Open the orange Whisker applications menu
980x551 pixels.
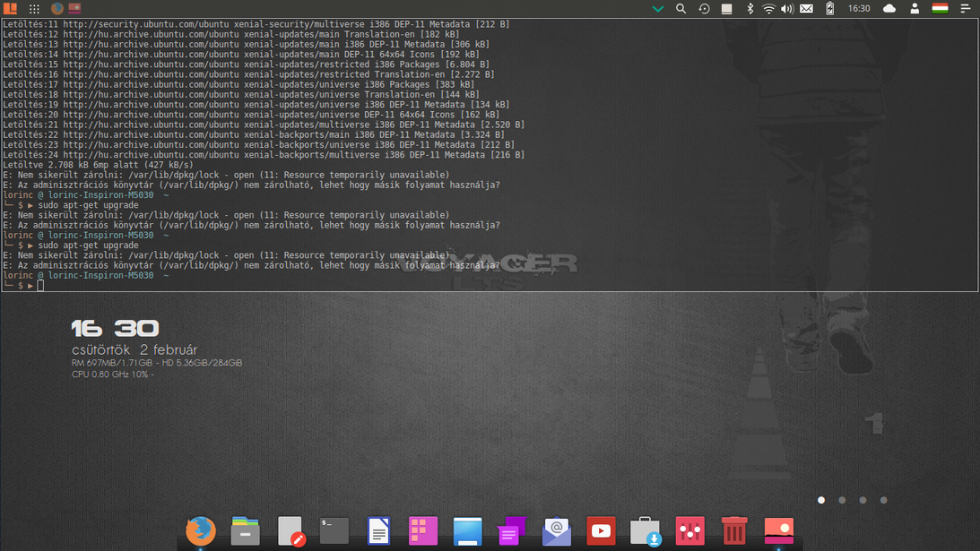[x=10, y=9]
